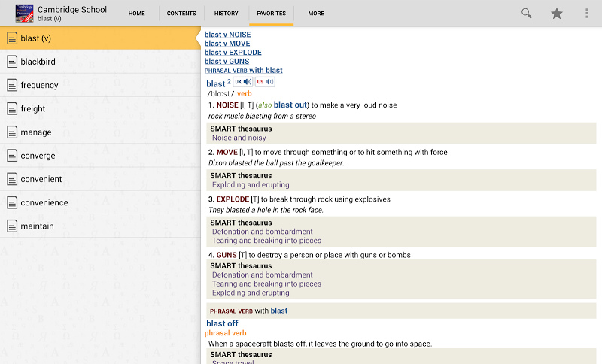The image size is (602, 364).
Task: Jump to blast v EXPLODE link
Action: (233, 52)
